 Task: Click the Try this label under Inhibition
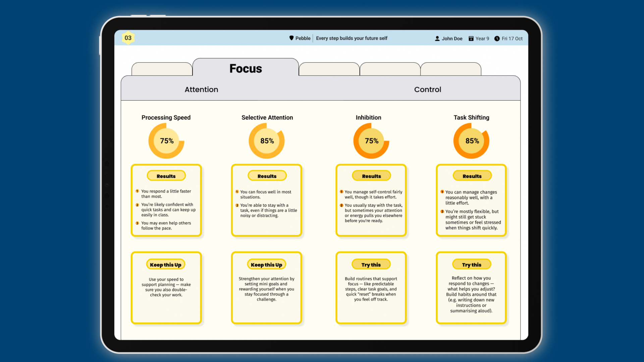(x=371, y=265)
